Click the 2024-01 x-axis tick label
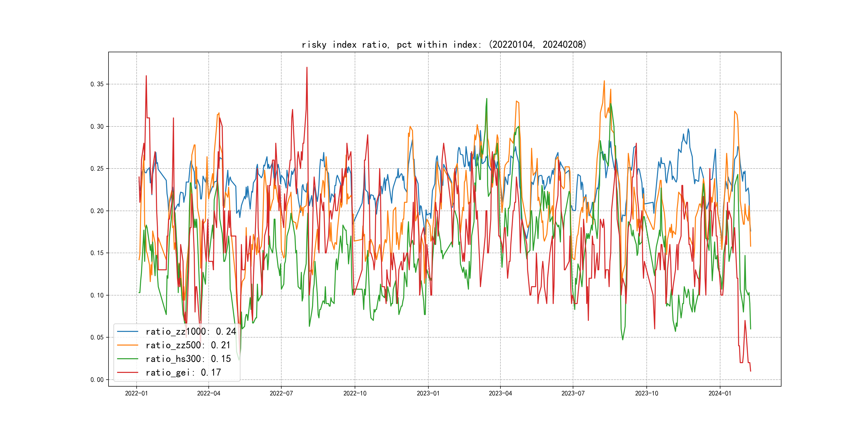868x434 pixels. pos(720,393)
